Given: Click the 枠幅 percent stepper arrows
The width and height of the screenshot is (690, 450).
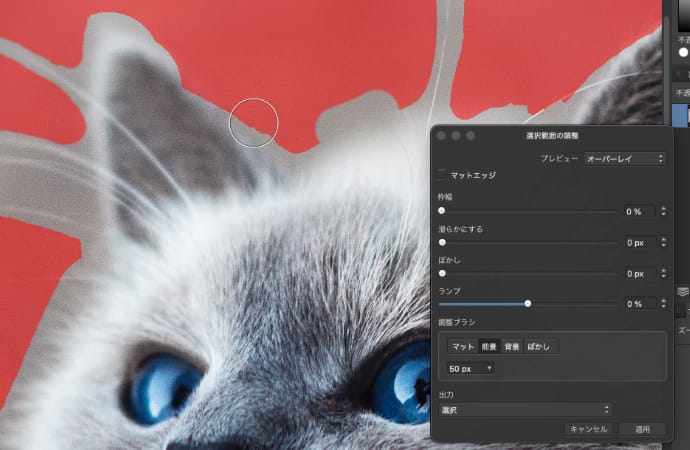Looking at the screenshot, I should click(x=662, y=211).
